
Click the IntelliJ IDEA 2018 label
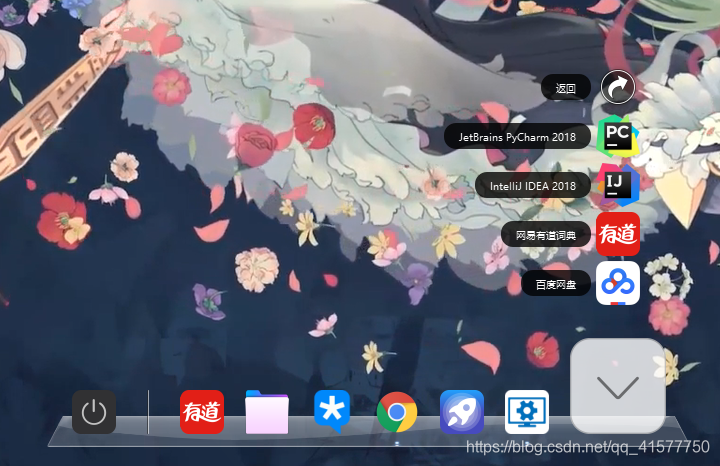point(533,185)
